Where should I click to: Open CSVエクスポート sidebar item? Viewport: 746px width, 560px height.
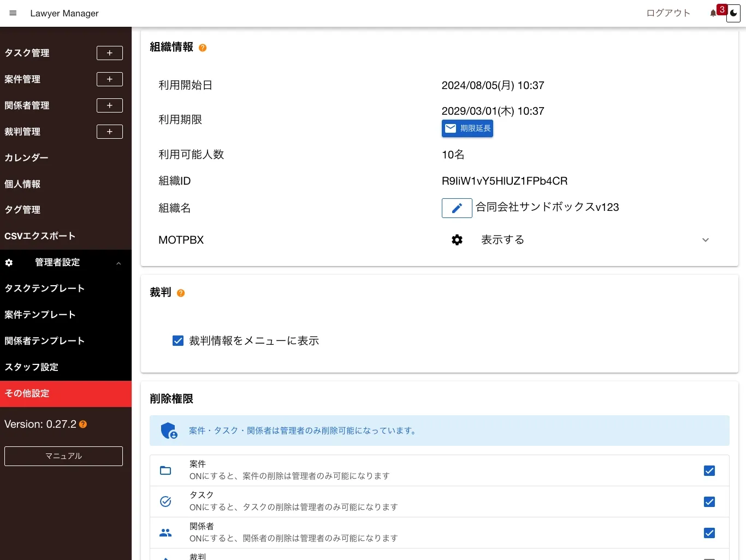pyautogui.click(x=66, y=236)
